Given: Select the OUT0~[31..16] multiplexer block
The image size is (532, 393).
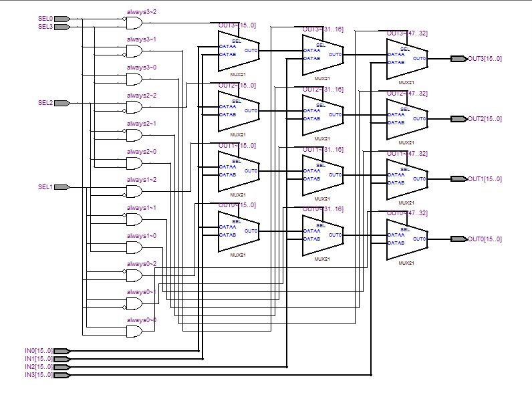Looking at the screenshot, I should tap(323, 235).
